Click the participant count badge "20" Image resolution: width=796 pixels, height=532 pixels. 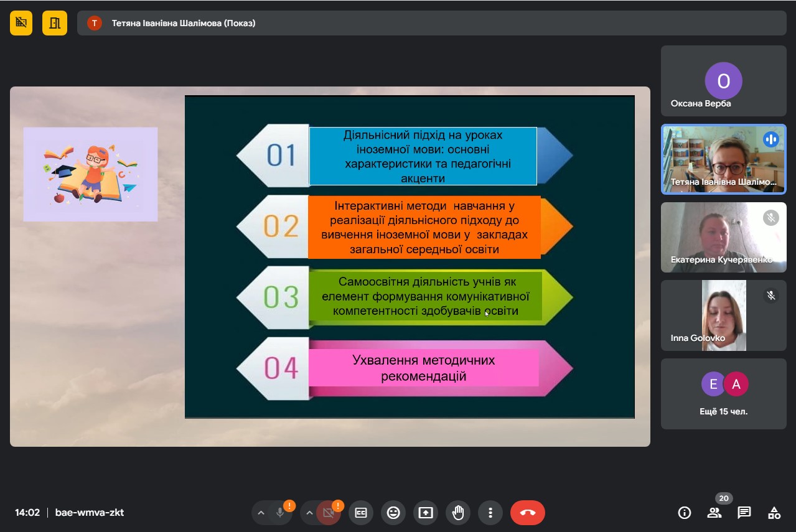(723, 498)
